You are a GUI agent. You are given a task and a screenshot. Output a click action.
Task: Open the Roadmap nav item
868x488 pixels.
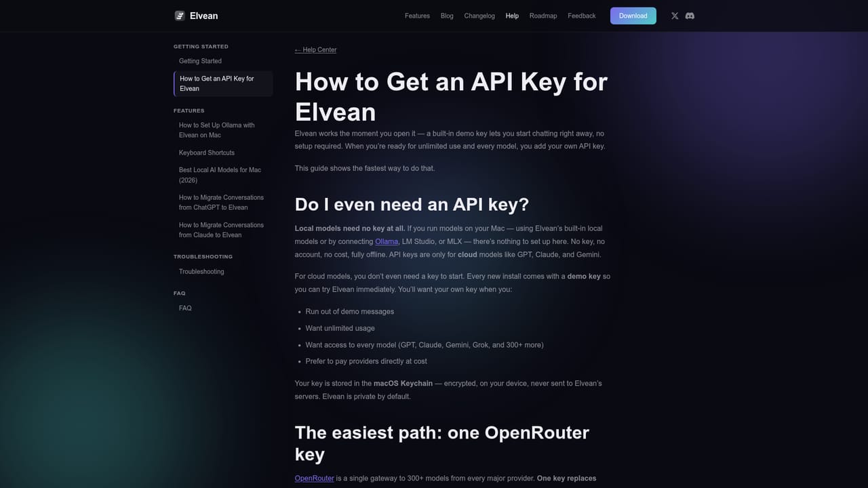pos(543,16)
